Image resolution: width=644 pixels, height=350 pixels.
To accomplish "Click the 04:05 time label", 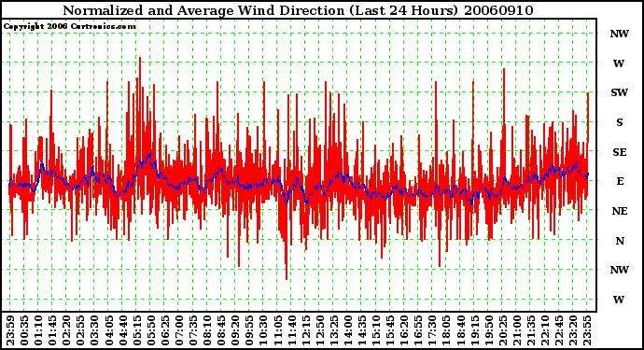I will click(x=109, y=330).
